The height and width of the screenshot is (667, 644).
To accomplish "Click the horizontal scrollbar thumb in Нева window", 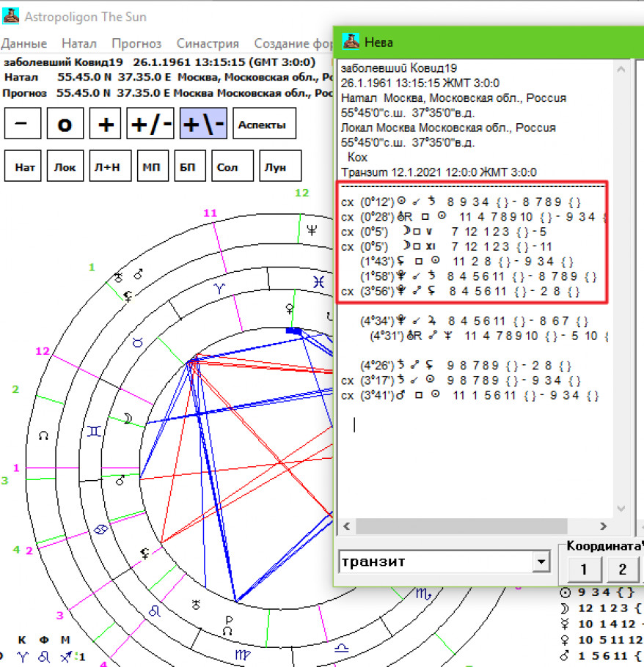I will pyautogui.click(x=461, y=526).
